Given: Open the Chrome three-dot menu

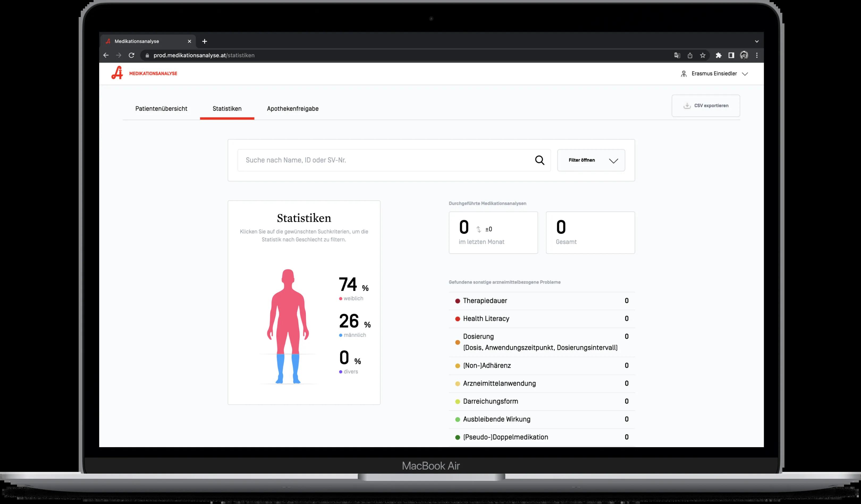Looking at the screenshot, I should coord(757,55).
